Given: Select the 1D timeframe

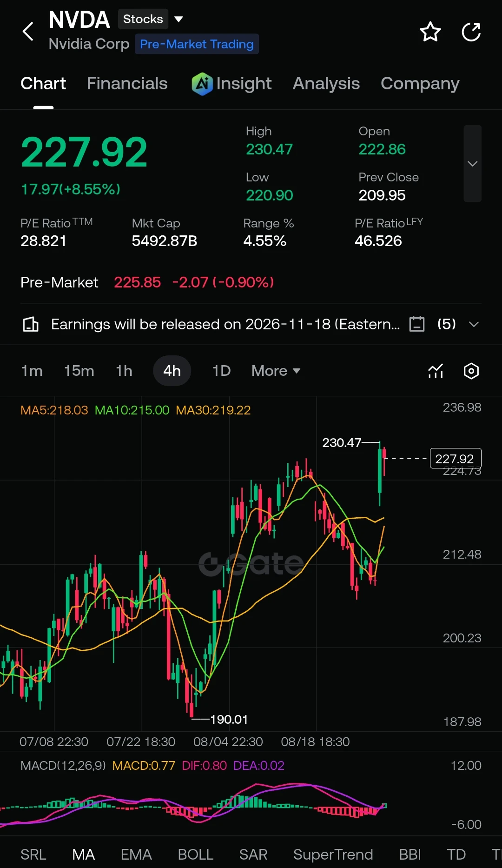Looking at the screenshot, I should pos(221,371).
